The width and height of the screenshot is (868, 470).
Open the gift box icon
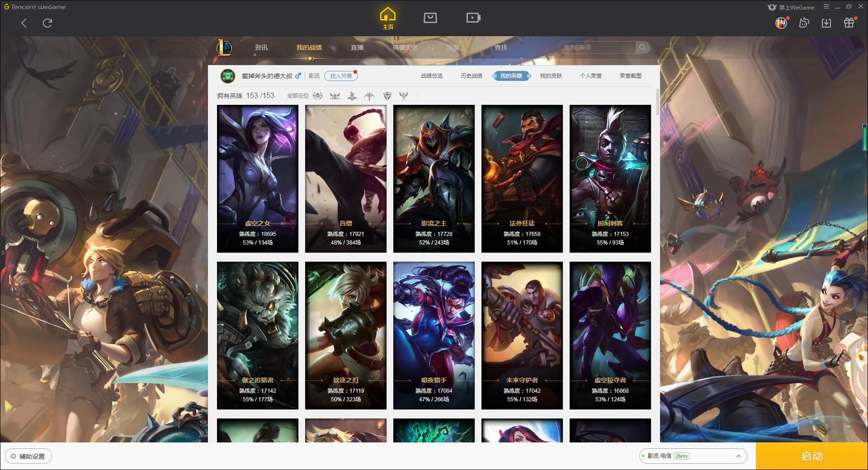pos(849,23)
